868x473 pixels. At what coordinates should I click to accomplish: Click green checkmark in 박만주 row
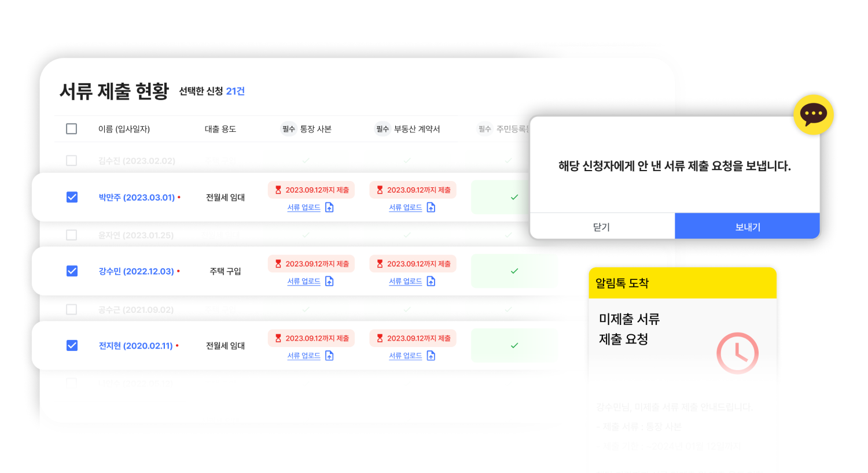[x=514, y=197]
